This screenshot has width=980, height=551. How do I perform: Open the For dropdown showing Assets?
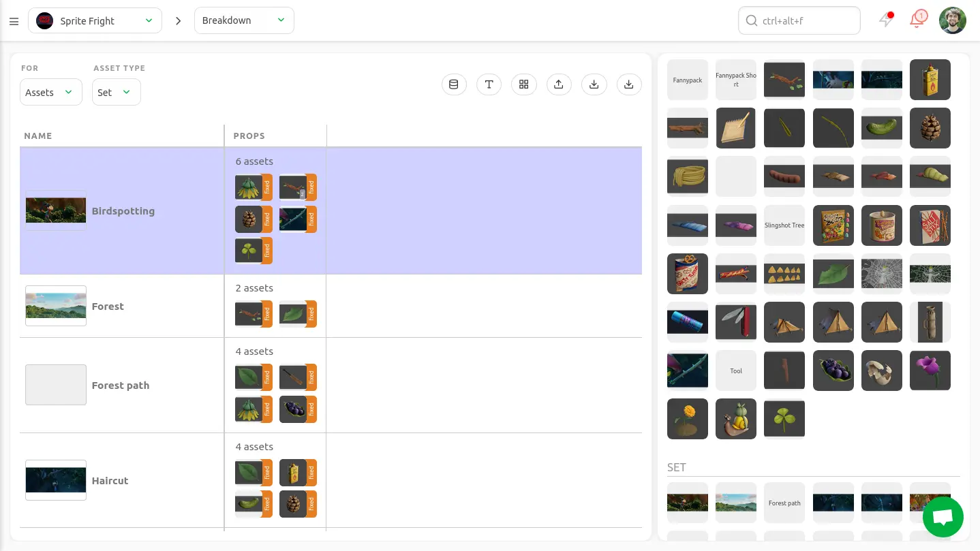(50, 93)
